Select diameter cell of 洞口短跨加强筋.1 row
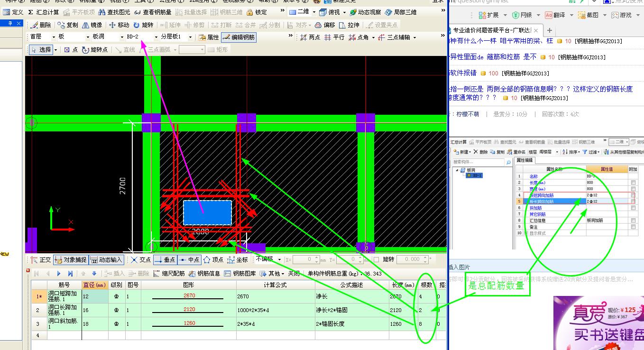Viewport: 644px width, 350px height. tap(95, 296)
